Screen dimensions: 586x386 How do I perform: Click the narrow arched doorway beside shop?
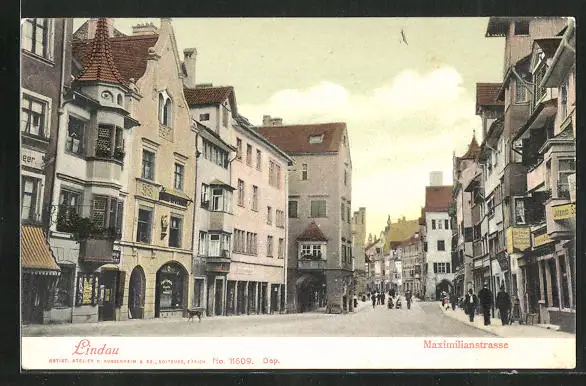[x=137, y=292]
